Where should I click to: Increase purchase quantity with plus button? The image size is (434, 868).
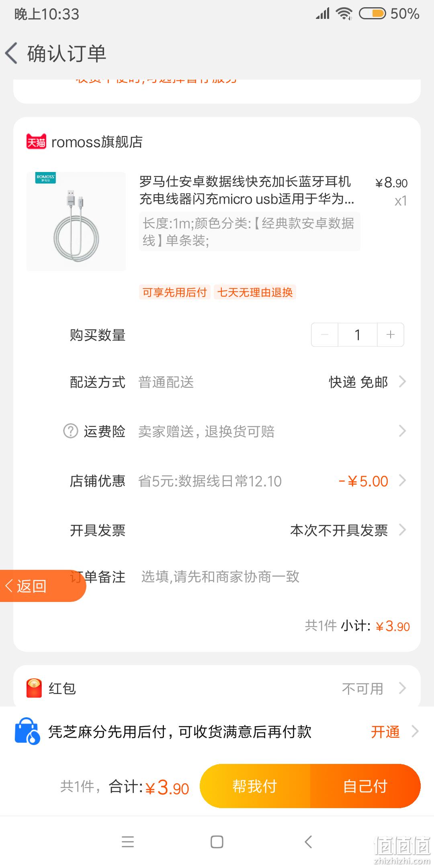click(x=390, y=334)
